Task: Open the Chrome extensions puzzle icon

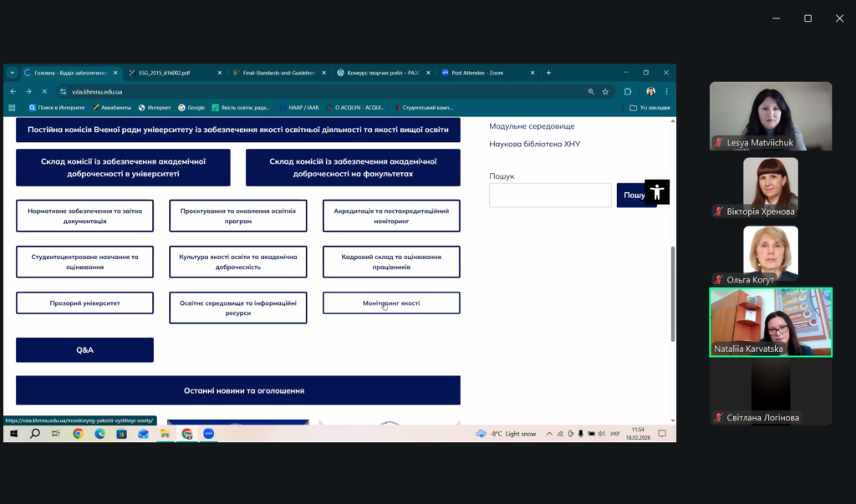Action: click(x=628, y=91)
